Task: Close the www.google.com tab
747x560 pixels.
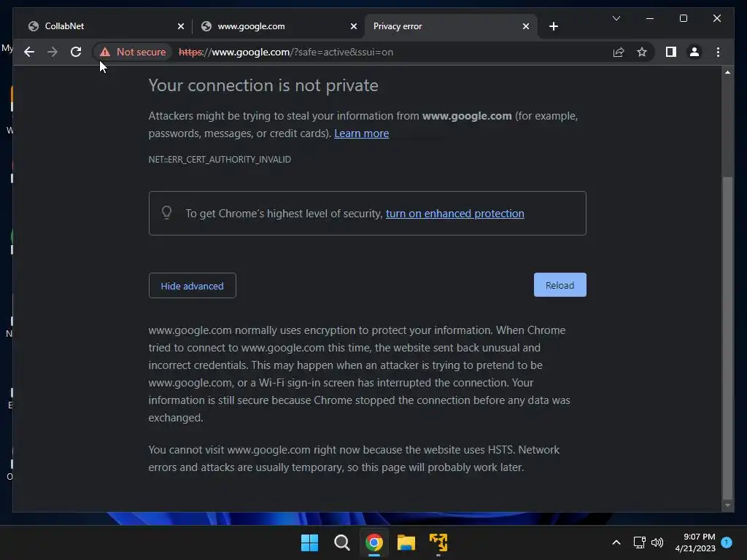Action: click(354, 26)
